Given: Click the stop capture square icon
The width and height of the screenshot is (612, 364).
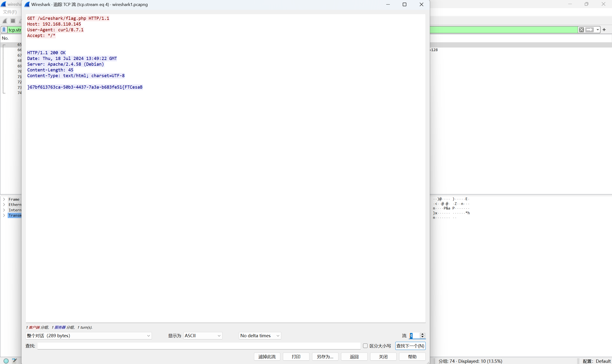Looking at the screenshot, I should [x=13, y=21].
